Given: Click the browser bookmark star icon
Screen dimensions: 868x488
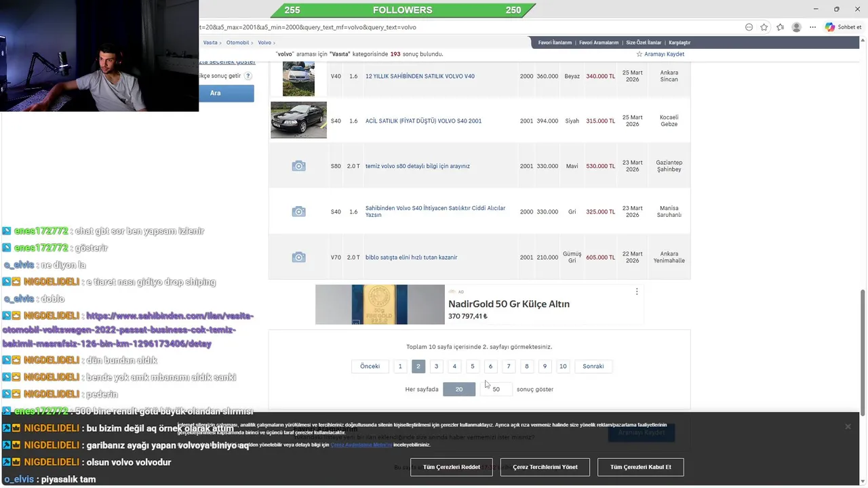Looking at the screenshot, I should pyautogui.click(x=764, y=27).
